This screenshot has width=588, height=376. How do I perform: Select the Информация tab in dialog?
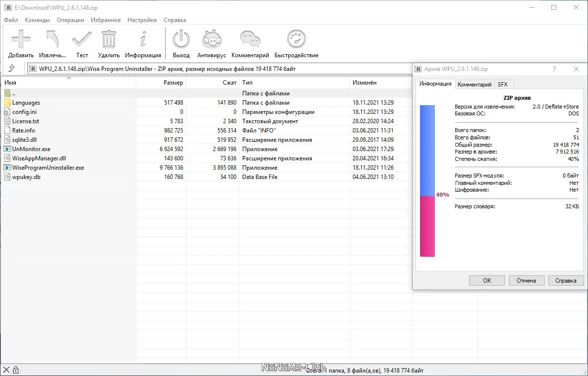(436, 84)
